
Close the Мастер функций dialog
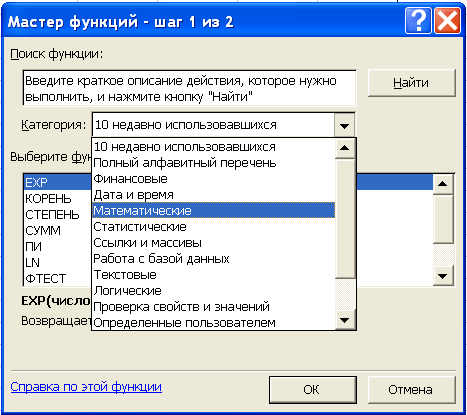(x=448, y=21)
